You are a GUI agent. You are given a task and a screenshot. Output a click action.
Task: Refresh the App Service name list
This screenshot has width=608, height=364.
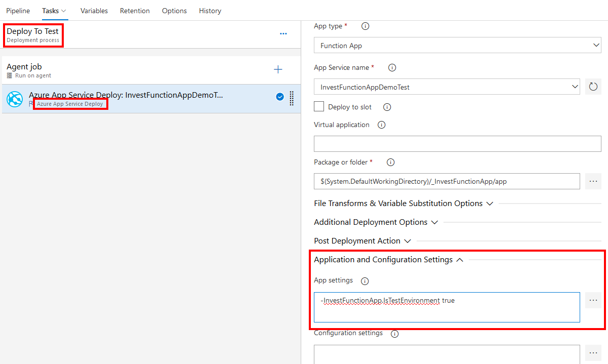(593, 87)
